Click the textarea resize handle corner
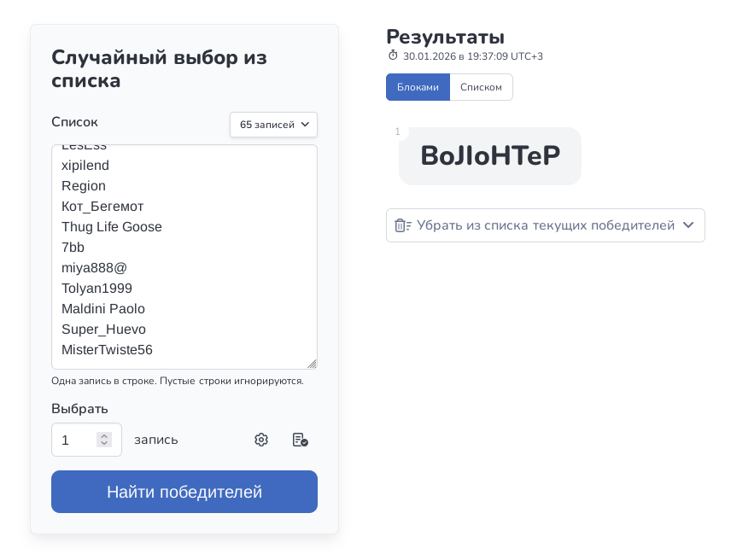 pyautogui.click(x=312, y=364)
